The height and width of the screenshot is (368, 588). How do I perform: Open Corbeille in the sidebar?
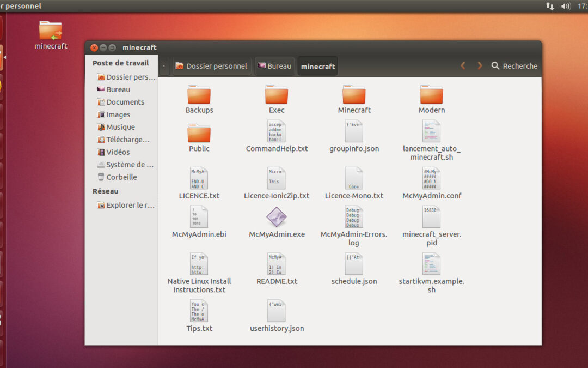(117, 177)
